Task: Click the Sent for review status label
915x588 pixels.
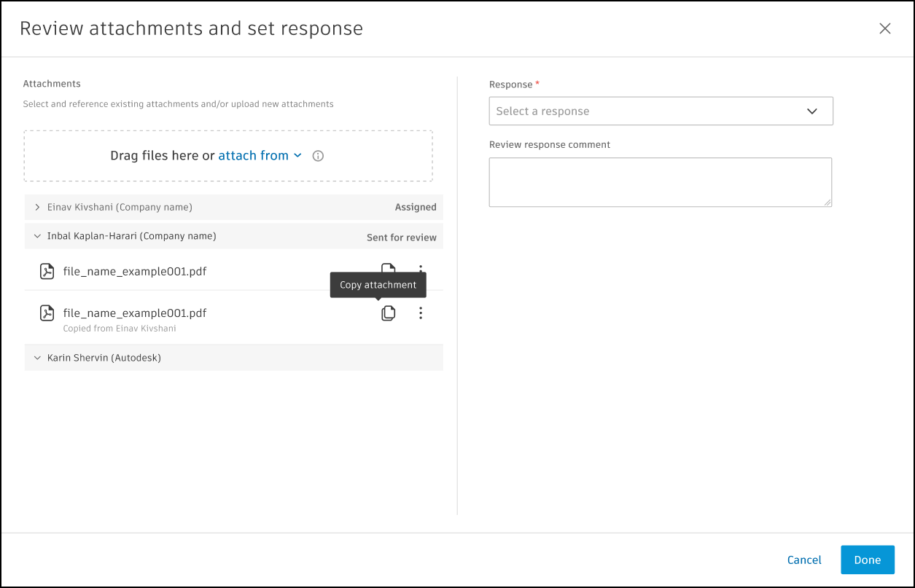Action: pyautogui.click(x=402, y=238)
